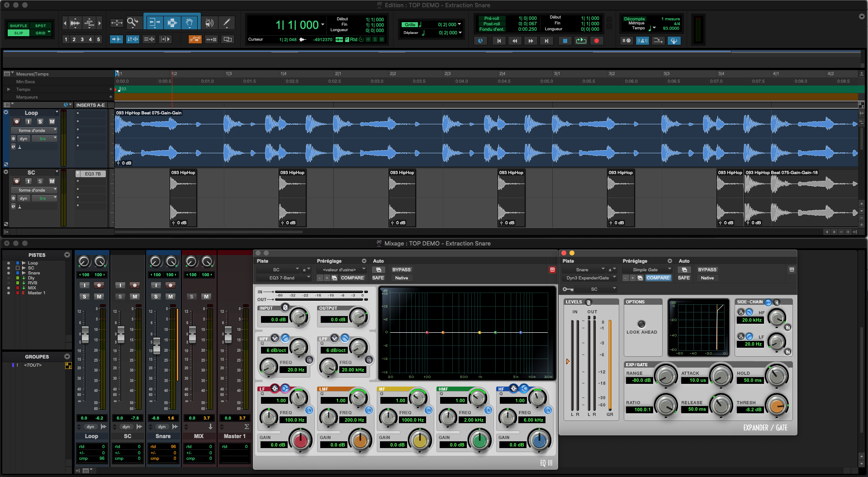Select SLIP edit mode
The image size is (868, 477).
point(19,33)
